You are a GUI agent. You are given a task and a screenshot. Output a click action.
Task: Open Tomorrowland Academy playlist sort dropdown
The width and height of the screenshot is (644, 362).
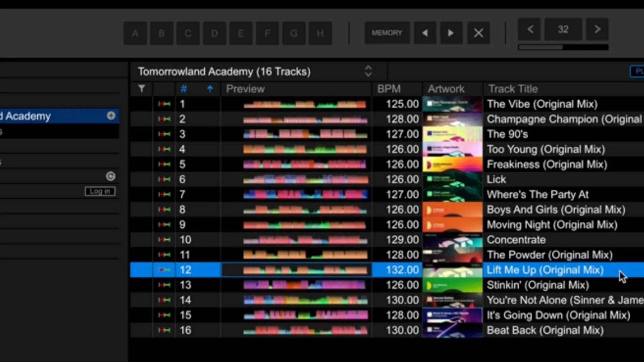click(368, 71)
